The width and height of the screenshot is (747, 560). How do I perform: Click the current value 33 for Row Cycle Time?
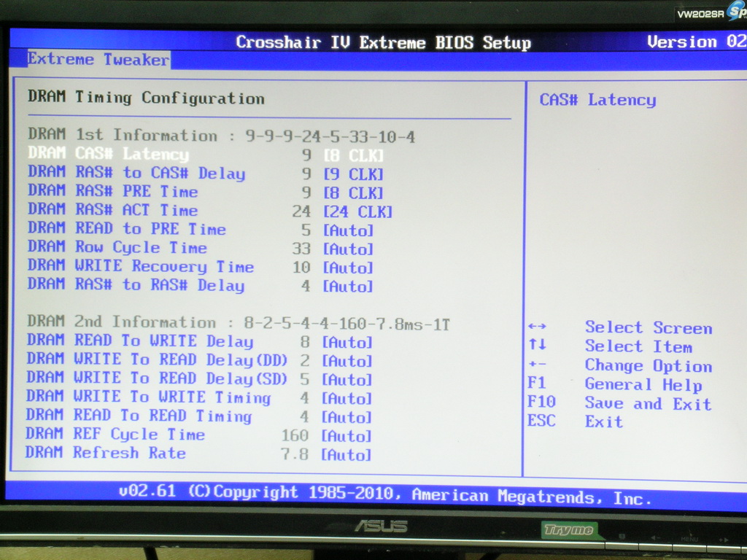(x=301, y=249)
